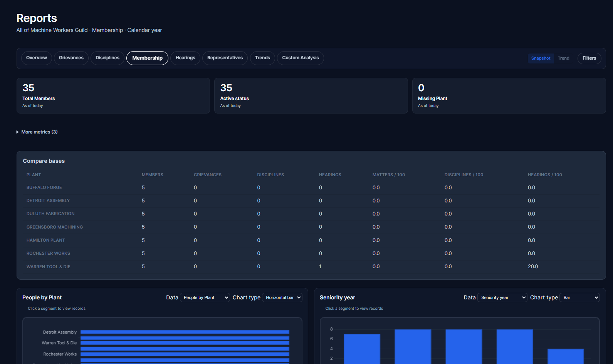Screen dimensions: 613x364
Task: Click the Total Members metric card
Action: click(113, 96)
